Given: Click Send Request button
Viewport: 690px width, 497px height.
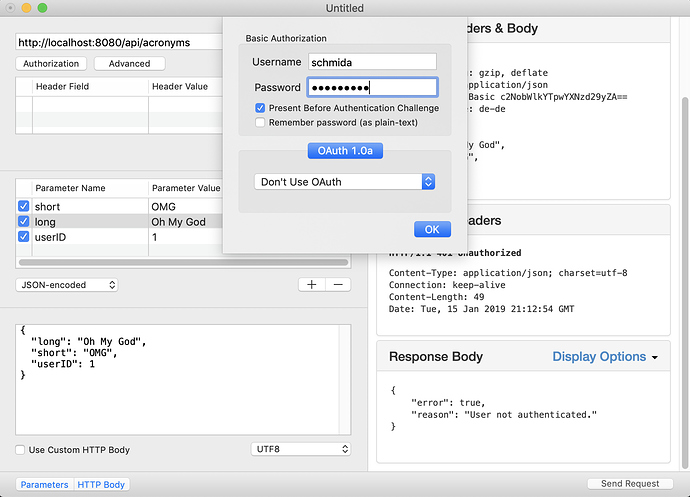Looking at the screenshot, I should coord(630,484).
